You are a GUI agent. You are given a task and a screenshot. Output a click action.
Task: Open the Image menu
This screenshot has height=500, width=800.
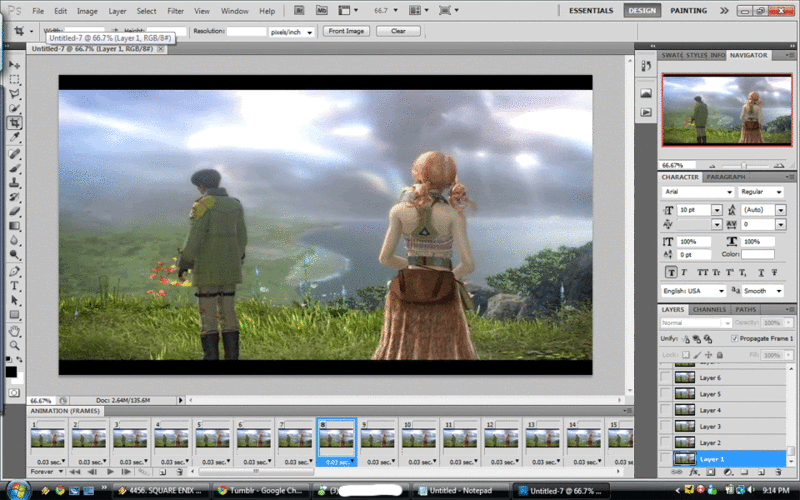coord(87,11)
